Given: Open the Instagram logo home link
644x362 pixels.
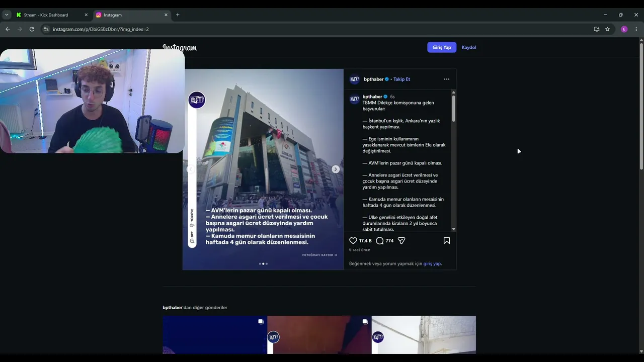Looking at the screenshot, I should point(180,48).
